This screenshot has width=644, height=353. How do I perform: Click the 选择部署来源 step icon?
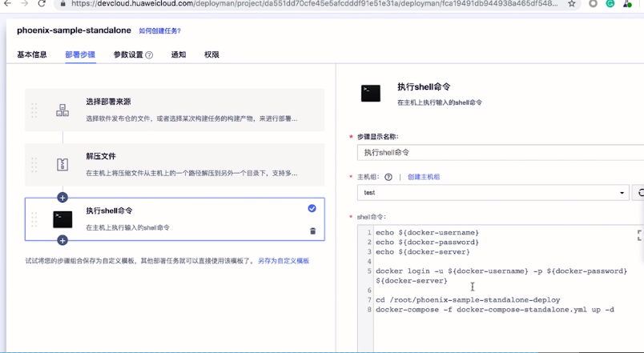[x=62, y=110]
